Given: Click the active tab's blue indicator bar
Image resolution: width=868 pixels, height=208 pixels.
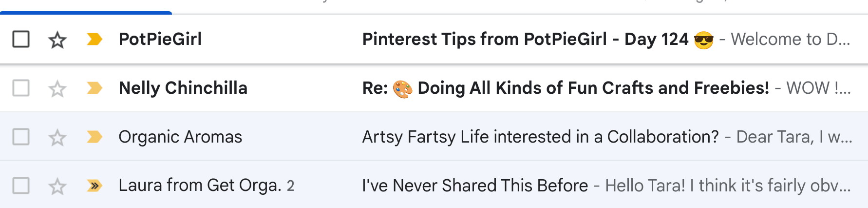Looking at the screenshot, I should point(86,13).
